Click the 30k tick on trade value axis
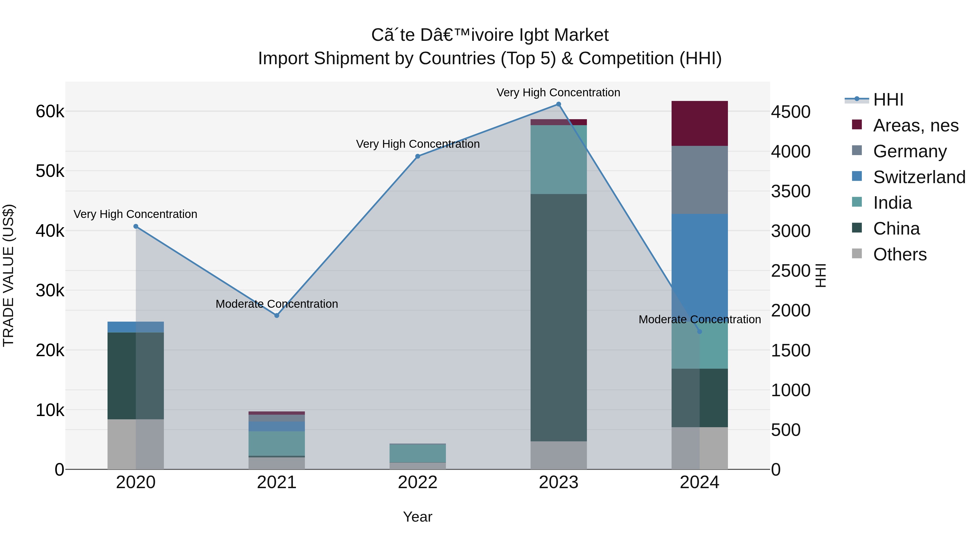The image size is (980, 551). (x=50, y=291)
